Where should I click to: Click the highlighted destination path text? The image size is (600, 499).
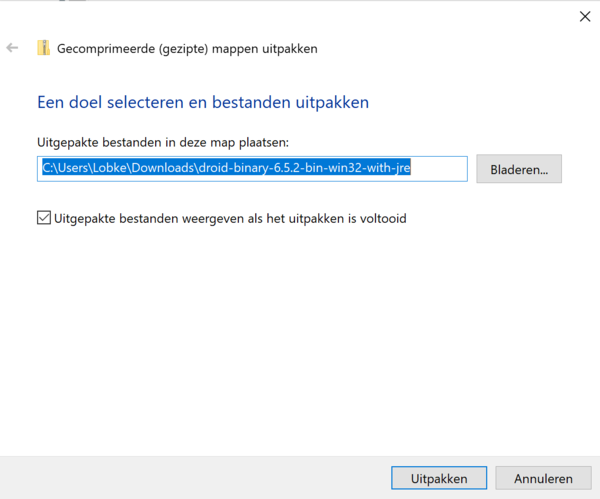pyautogui.click(x=226, y=169)
